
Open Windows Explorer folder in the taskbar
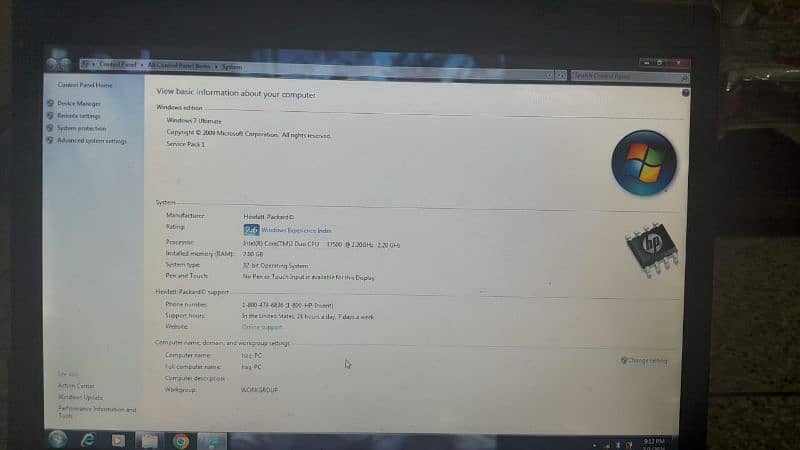click(x=148, y=439)
